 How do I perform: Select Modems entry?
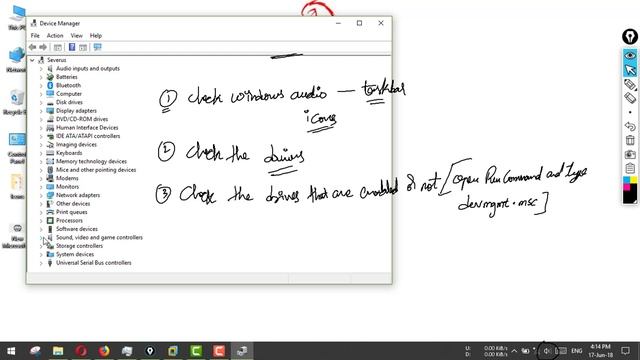click(67, 178)
